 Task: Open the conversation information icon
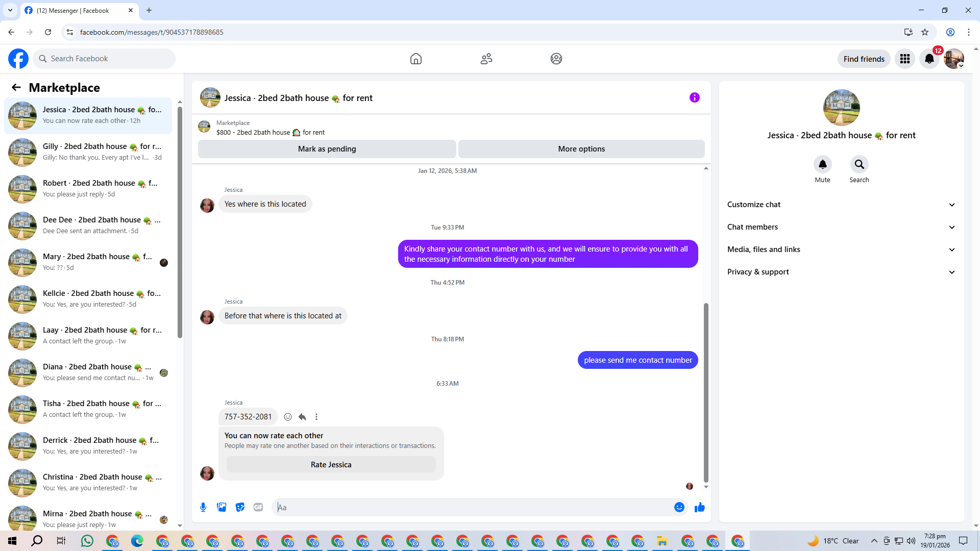tap(694, 97)
